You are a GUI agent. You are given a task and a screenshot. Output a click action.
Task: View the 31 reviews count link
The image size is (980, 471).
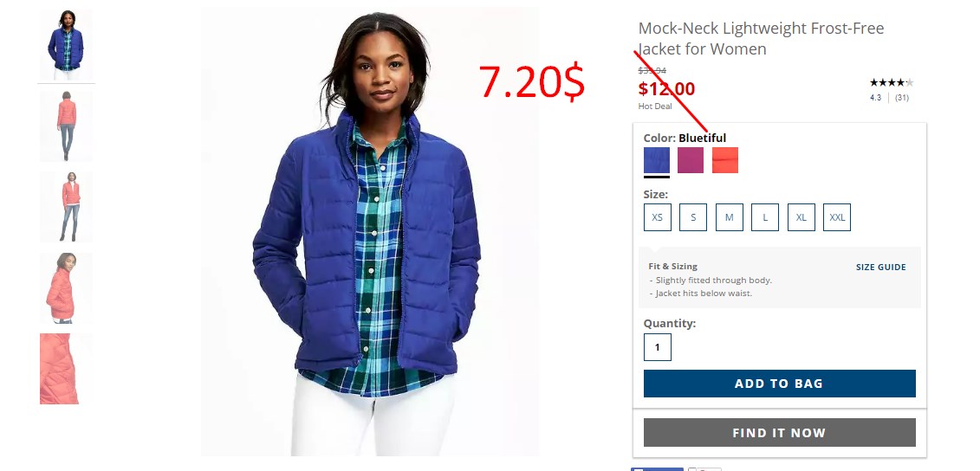(902, 98)
